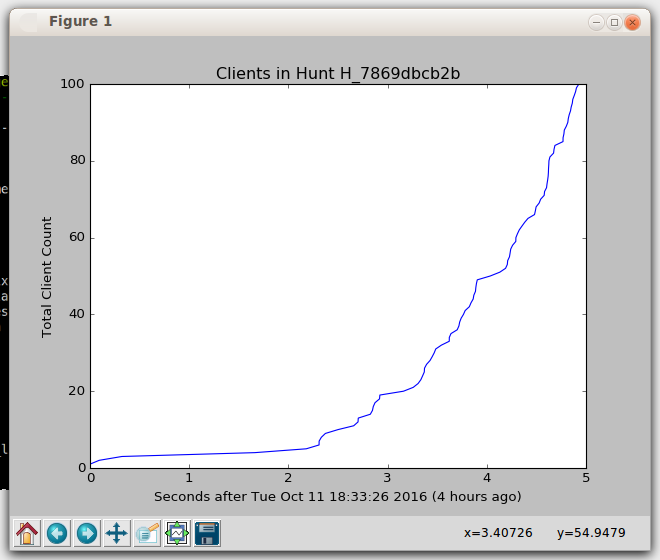Reset the plot with the Home icon

(27, 533)
